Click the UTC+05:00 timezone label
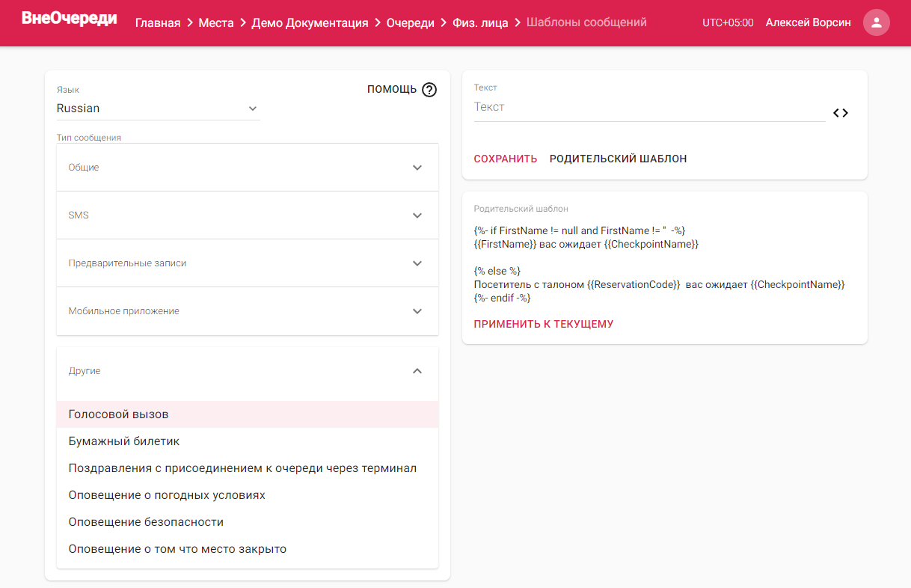Screen dimensions: 911x588 (728, 23)
